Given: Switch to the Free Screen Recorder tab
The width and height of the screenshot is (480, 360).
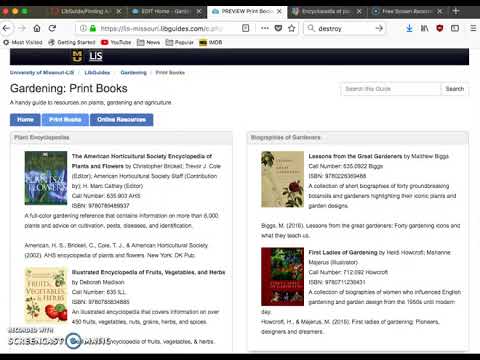Looking at the screenshot, I should [407, 11].
